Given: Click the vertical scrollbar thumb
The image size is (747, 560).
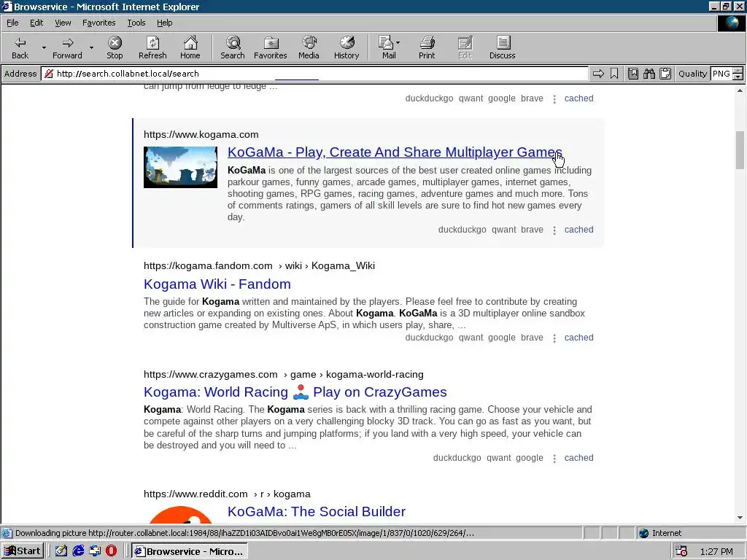Looking at the screenshot, I should tap(740, 149).
